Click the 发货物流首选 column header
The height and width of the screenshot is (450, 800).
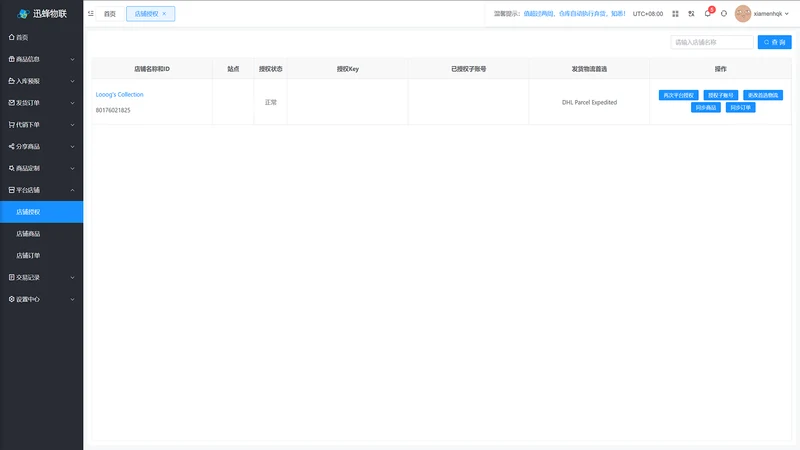click(x=589, y=69)
